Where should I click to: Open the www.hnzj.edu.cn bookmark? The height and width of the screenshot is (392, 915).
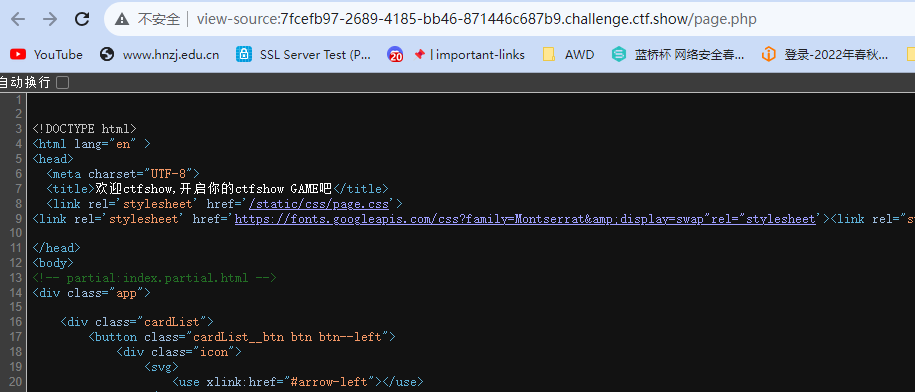click(x=160, y=54)
